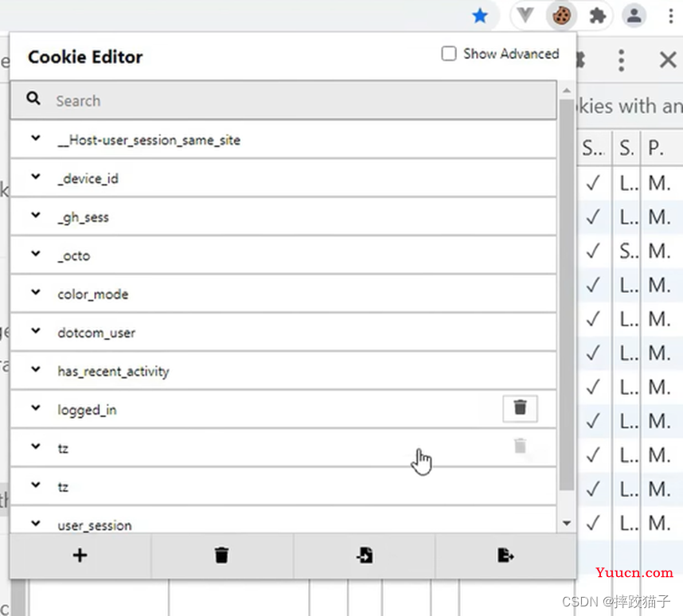The image size is (683, 616).
Task: Open DevTools three-dot options menu
Action: click(621, 60)
